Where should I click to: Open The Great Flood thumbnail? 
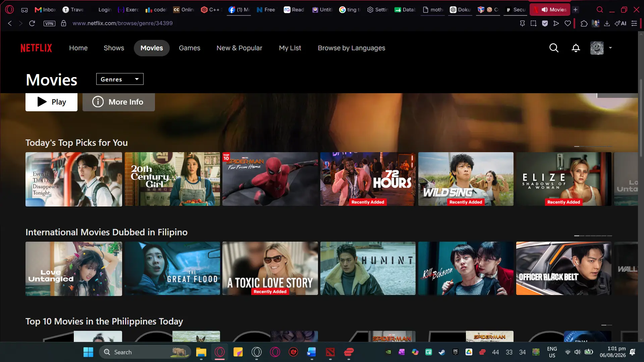click(x=172, y=268)
